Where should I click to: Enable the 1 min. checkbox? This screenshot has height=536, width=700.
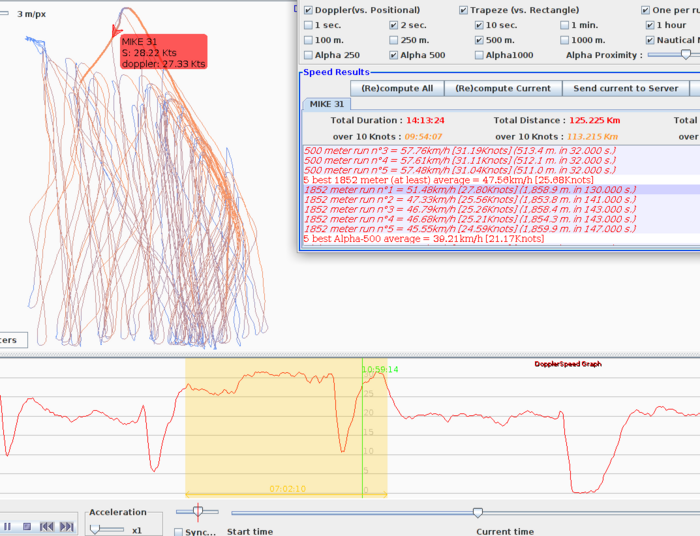tap(565, 25)
